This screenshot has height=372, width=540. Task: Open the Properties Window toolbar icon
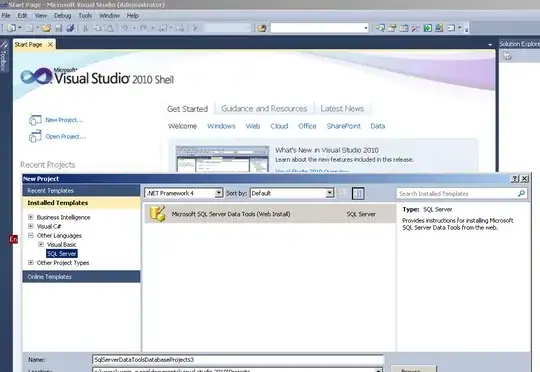(392, 28)
